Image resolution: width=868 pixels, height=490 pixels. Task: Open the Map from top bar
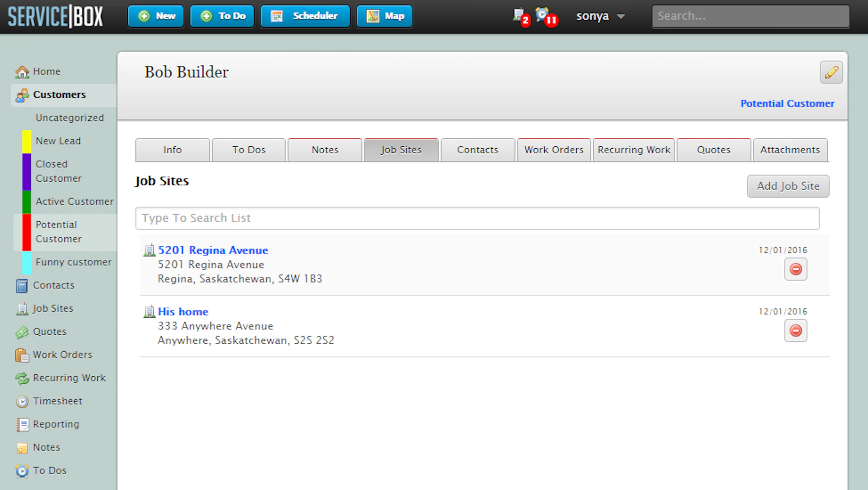tap(384, 16)
